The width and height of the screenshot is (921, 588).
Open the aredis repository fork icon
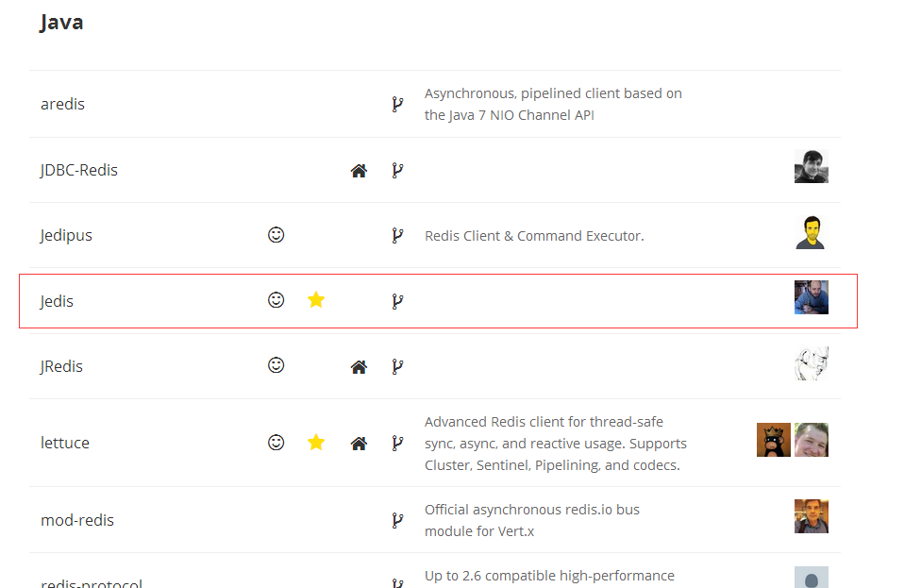[397, 104]
